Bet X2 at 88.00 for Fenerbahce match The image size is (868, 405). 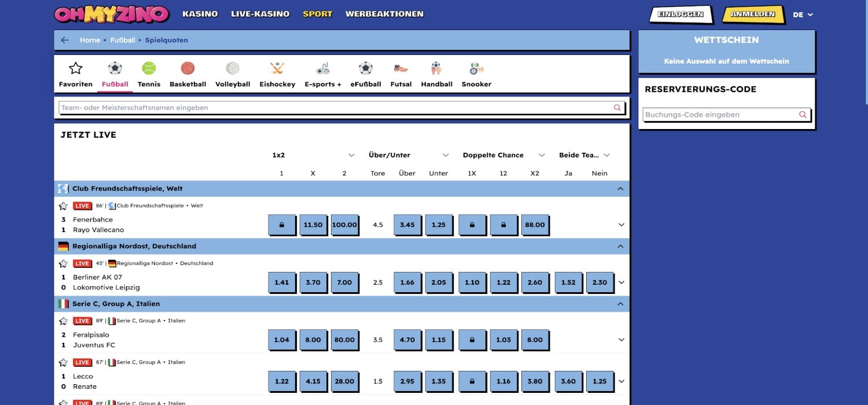[x=535, y=225]
